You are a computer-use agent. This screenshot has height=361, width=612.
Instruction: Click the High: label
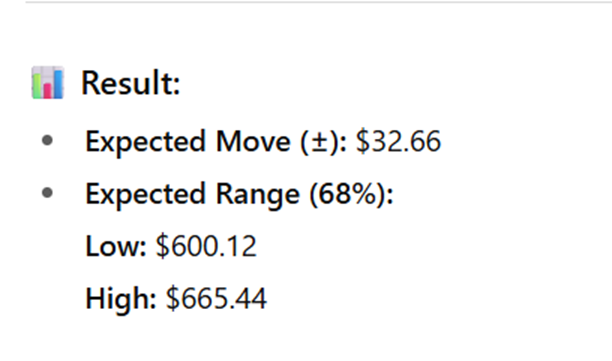coord(121,299)
